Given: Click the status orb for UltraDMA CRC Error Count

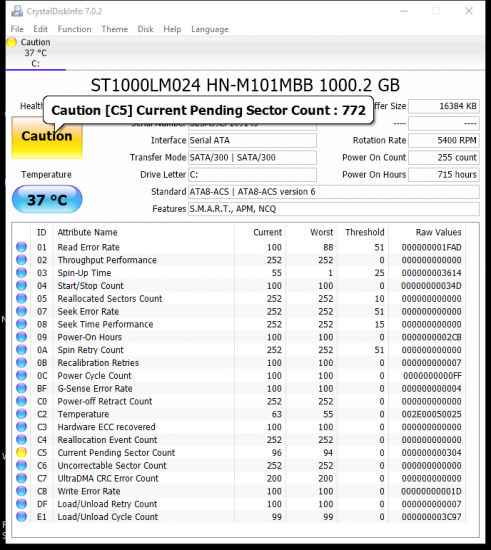Looking at the screenshot, I should click(21, 478).
